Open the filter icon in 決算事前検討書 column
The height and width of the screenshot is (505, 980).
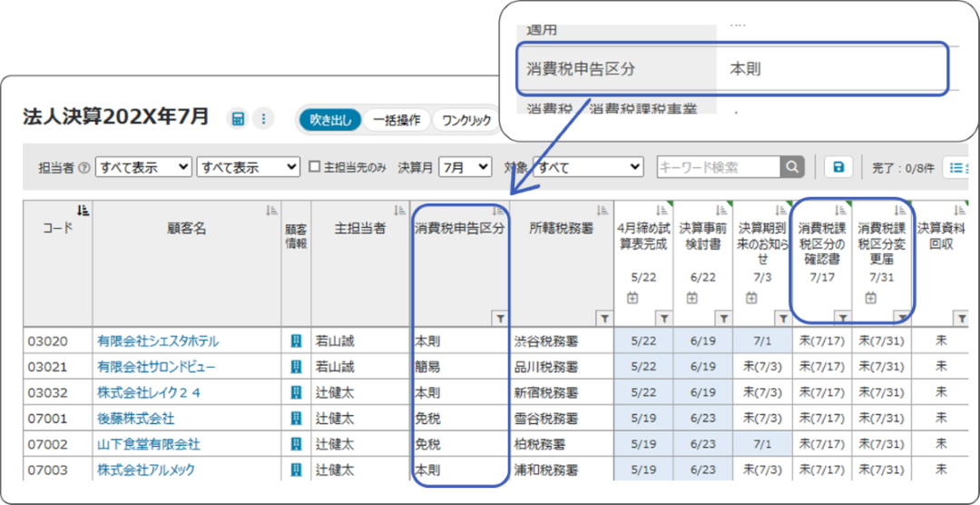click(x=723, y=319)
